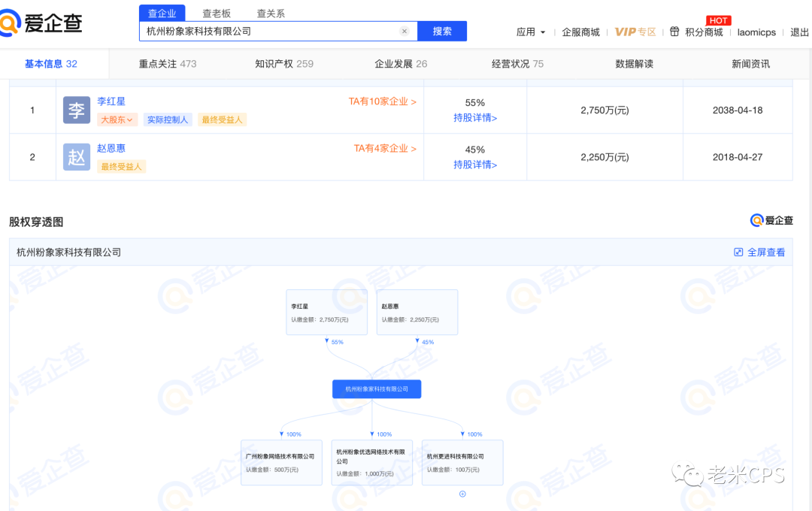
Task: Click 最终受益人 tag in 赵恩惠 row
Action: [x=121, y=167]
